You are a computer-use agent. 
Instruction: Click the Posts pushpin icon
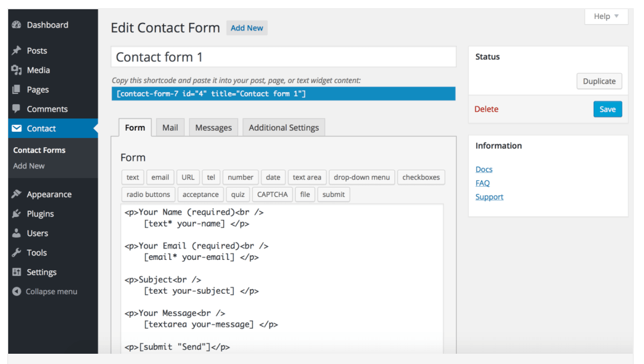[16, 51]
